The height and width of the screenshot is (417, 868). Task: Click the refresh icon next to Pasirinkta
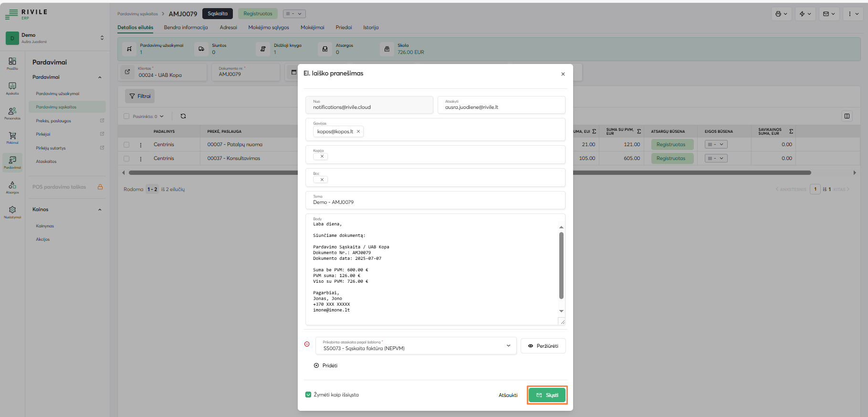point(183,116)
